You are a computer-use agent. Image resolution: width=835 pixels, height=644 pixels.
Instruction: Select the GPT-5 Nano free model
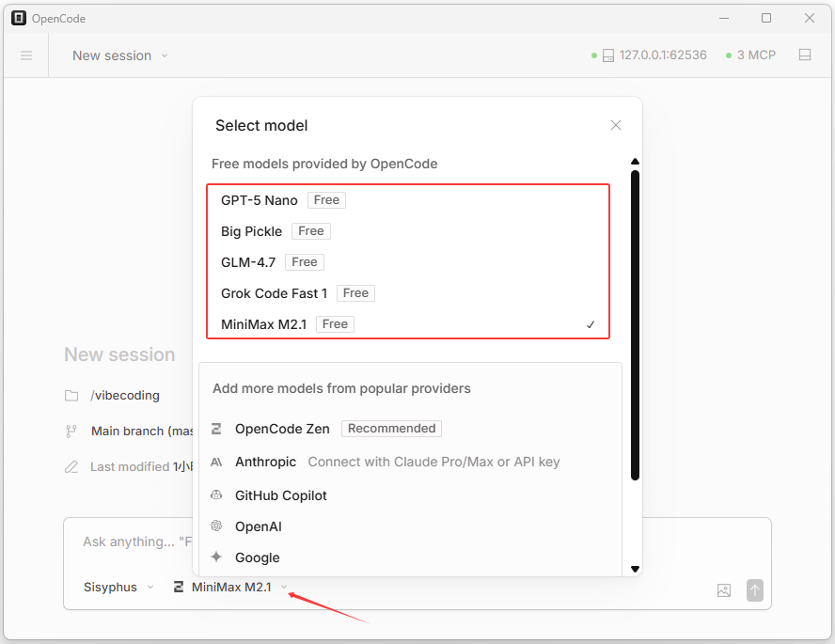pos(260,200)
